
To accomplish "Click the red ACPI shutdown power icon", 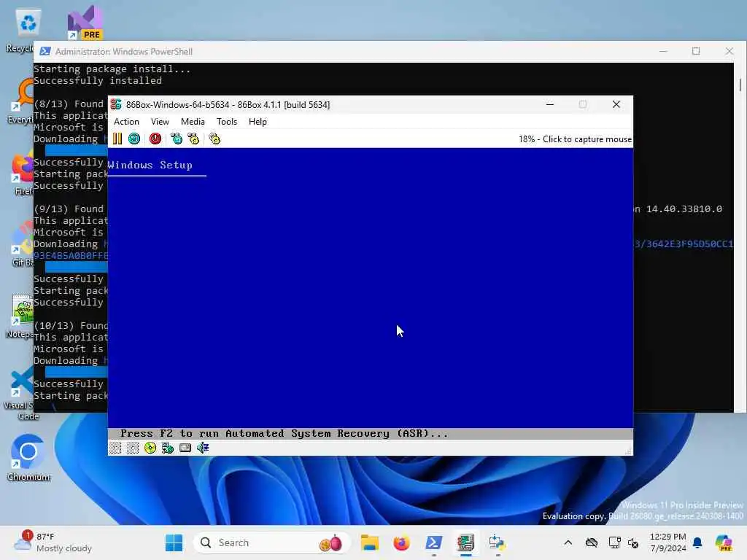I will (155, 139).
